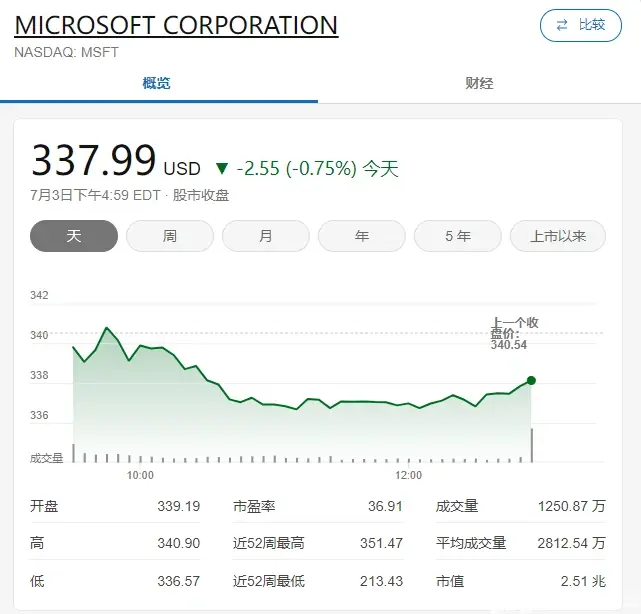
Task: Click the 市值 market cap row
Action: (x=520, y=581)
